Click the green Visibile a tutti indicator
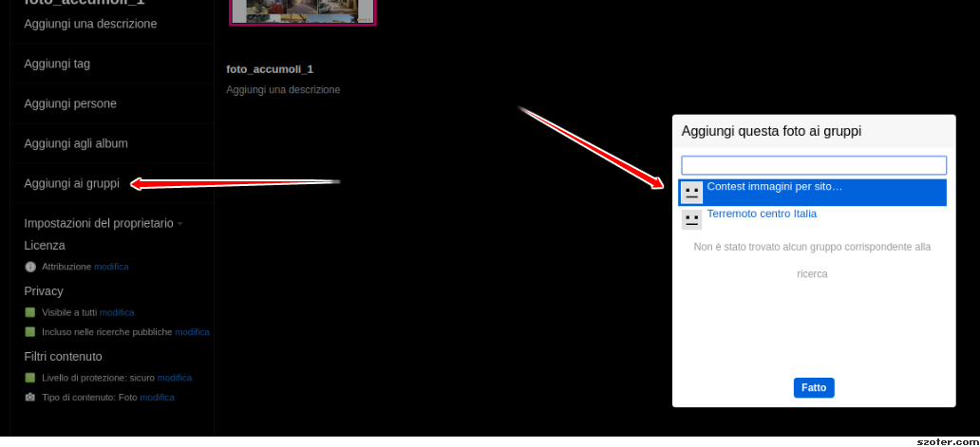This screenshot has height=447, width=980. coord(30,312)
